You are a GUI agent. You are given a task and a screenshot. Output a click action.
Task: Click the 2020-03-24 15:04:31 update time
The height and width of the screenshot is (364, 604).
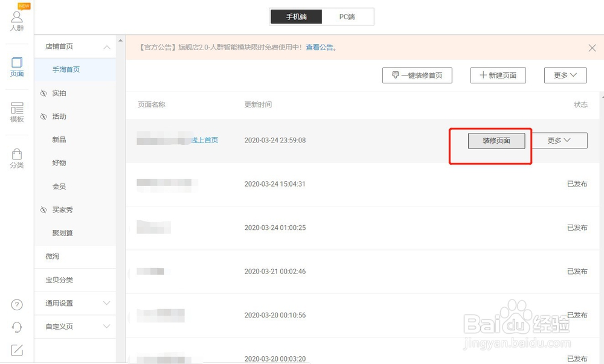pyautogui.click(x=275, y=184)
